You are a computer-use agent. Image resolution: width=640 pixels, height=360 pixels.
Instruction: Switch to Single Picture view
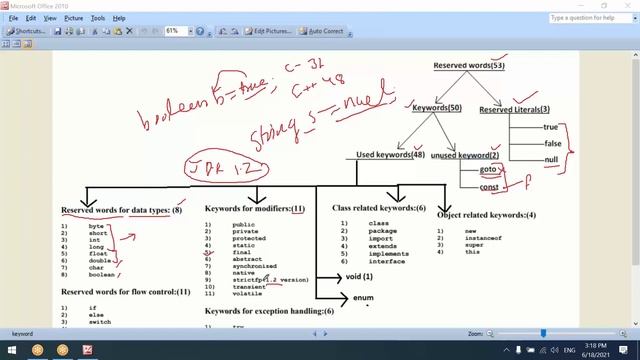click(28, 44)
